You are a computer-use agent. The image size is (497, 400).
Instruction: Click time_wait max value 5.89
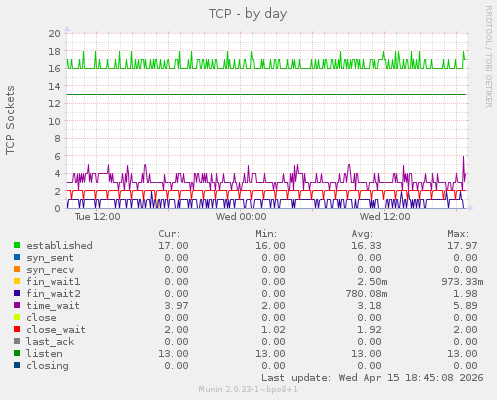pos(465,306)
